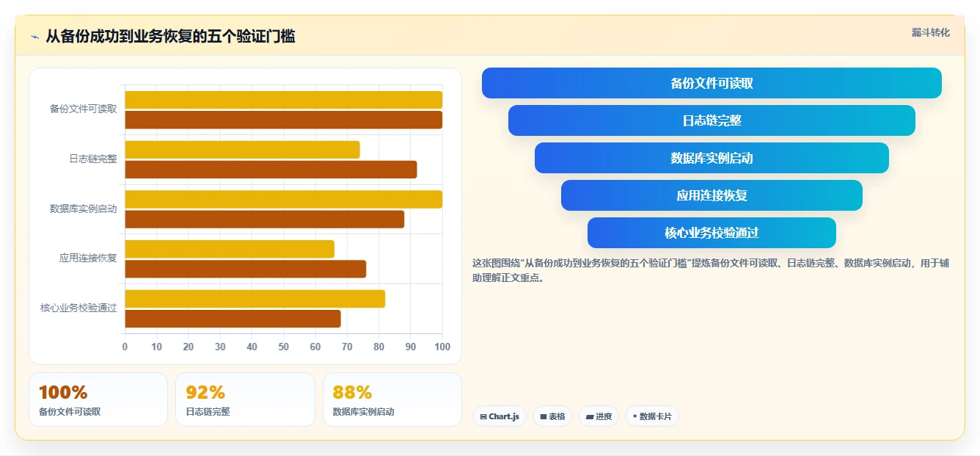Click the x-axis value 50
The width and height of the screenshot is (980, 456).
coord(284,347)
